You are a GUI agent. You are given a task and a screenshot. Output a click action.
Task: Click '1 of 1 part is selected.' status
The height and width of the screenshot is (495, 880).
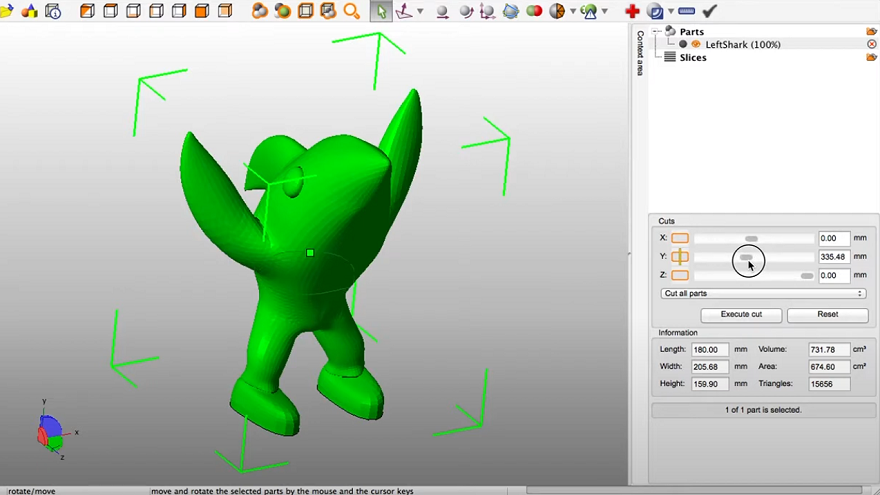(x=763, y=410)
